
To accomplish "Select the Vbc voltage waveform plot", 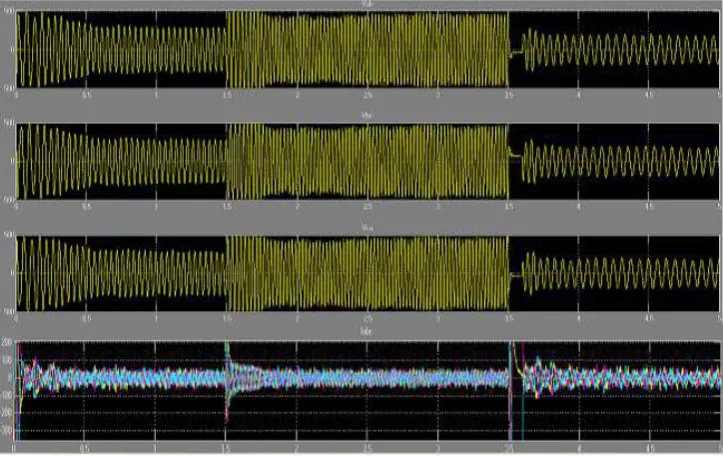I will (x=367, y=161).
